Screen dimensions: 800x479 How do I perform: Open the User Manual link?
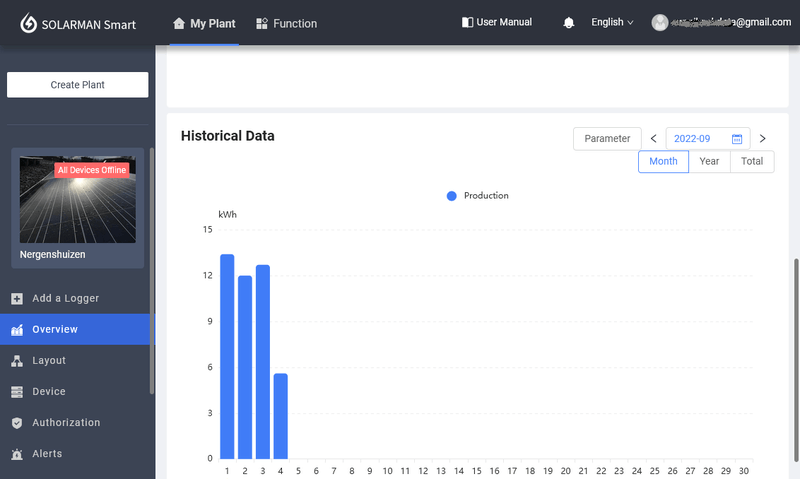(x=497, y=22)
